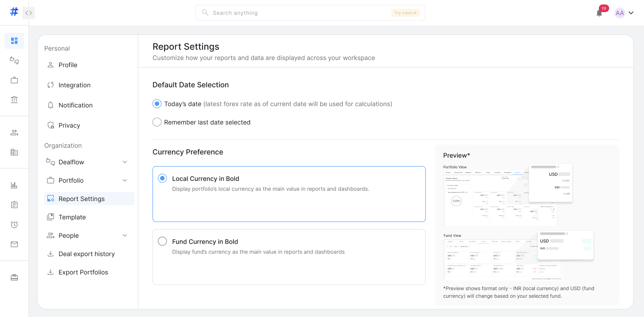Select the Today's date radio option
Viewport: 644px width, 317px height.
tap(157, 104)
